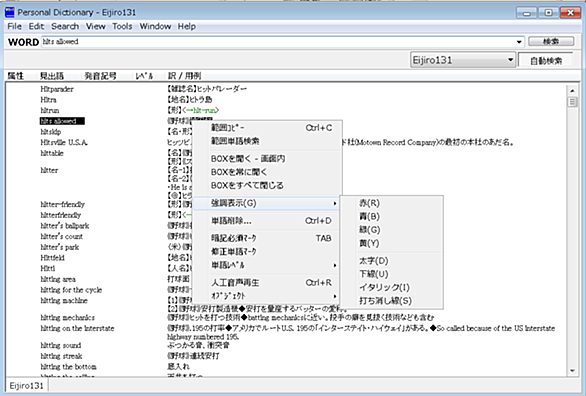The height and width of the screenshot is (396, 586).
Task: Focus the WORD search input field
Action: [x=277, y=42]
